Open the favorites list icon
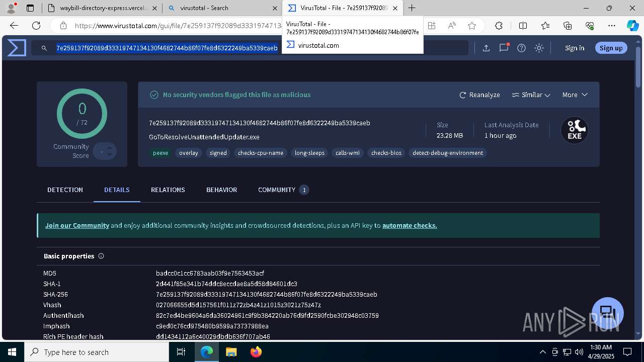 click(545, 26)
